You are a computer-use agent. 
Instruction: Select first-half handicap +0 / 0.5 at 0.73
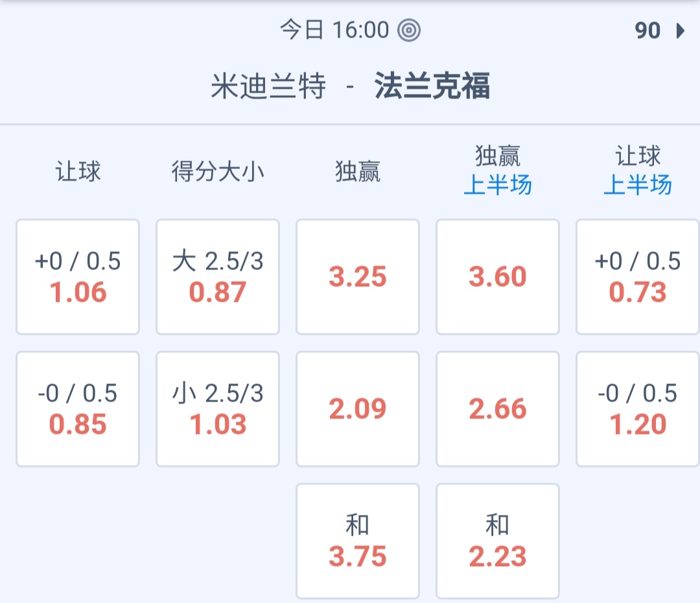638,277
